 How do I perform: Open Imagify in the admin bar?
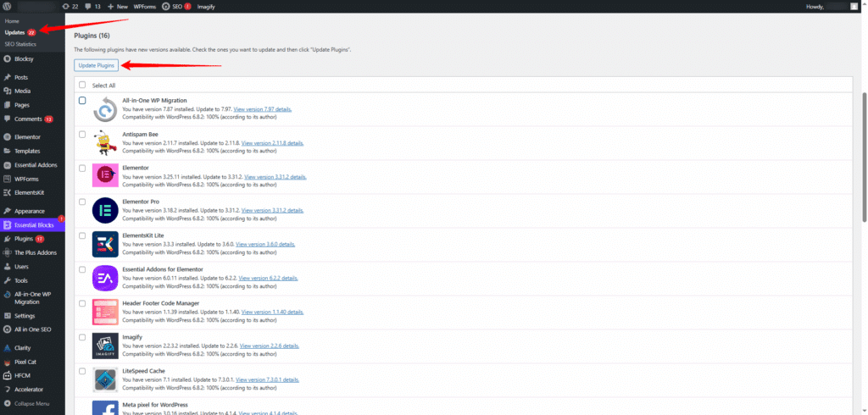206,7
